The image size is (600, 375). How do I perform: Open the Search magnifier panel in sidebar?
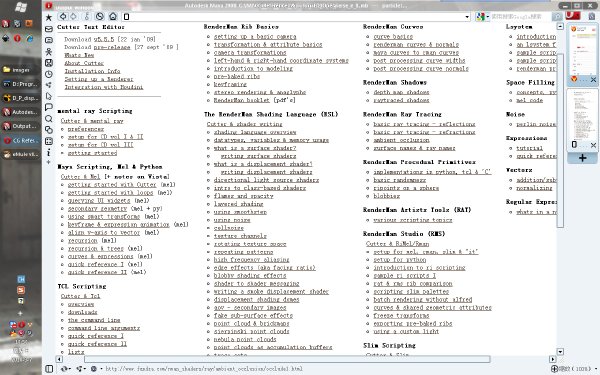[x=49, y=119]
